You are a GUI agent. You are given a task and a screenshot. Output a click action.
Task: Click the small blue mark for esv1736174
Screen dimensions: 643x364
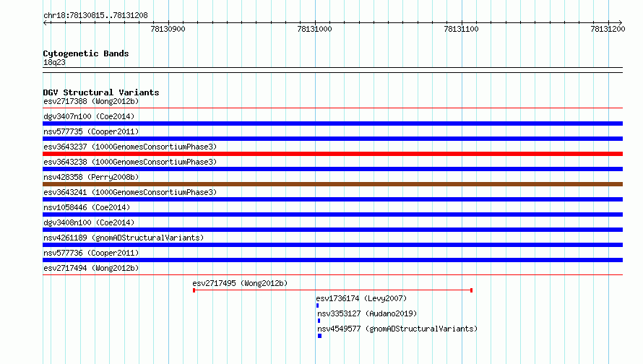click(x=317, y=305)
